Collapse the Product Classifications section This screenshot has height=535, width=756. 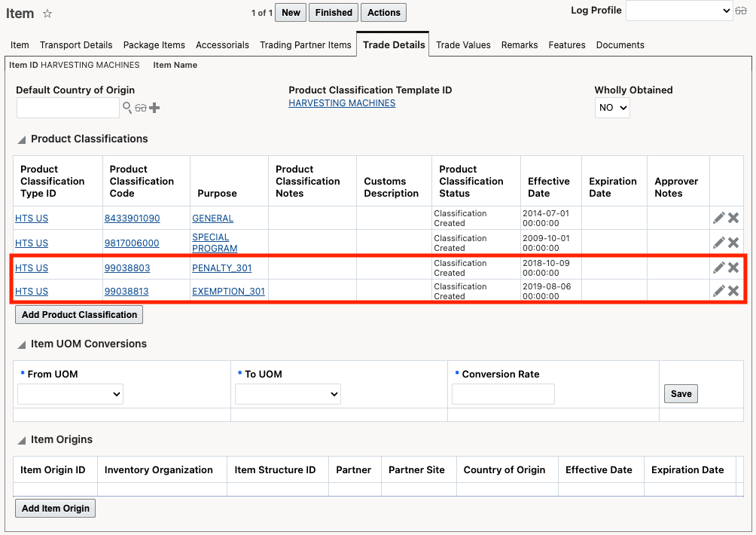[22, 139]
